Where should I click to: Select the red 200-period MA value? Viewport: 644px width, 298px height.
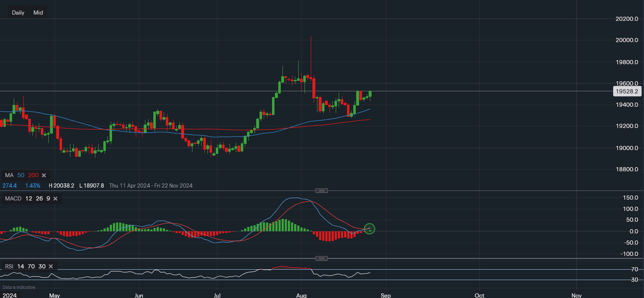32,175
